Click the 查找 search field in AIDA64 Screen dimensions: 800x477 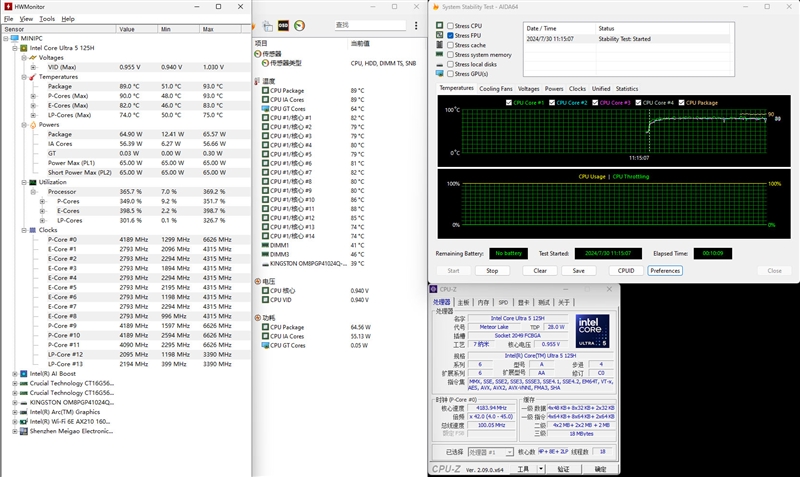[x=370, y=25]
